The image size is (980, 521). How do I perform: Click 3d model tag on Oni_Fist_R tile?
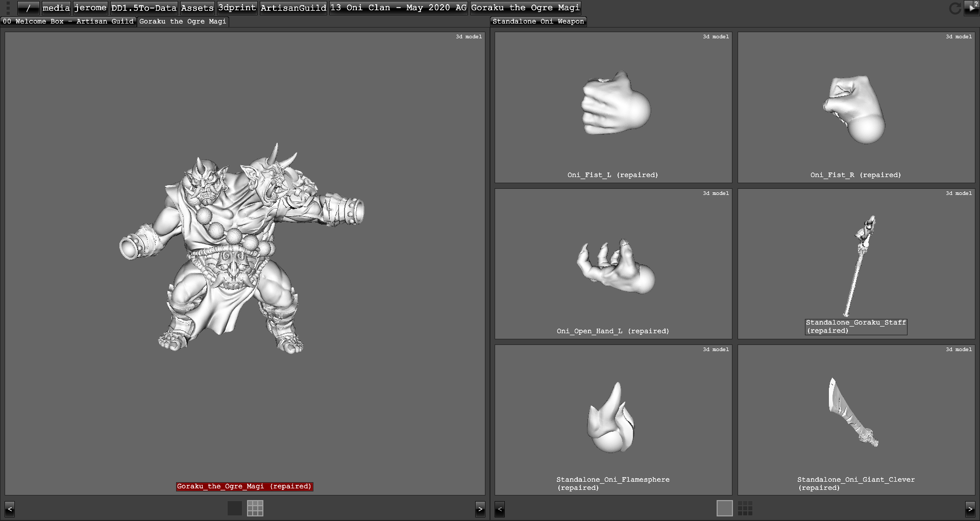(x=959, y=37)
